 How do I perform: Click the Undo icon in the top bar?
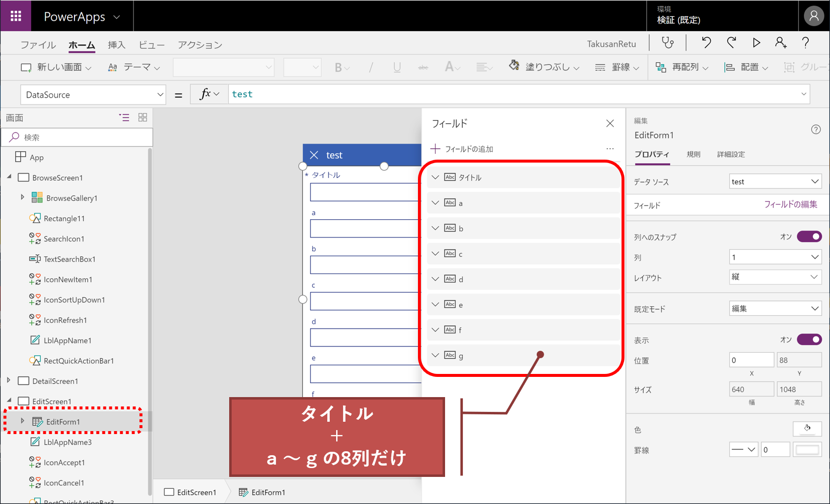click(706, 43)
